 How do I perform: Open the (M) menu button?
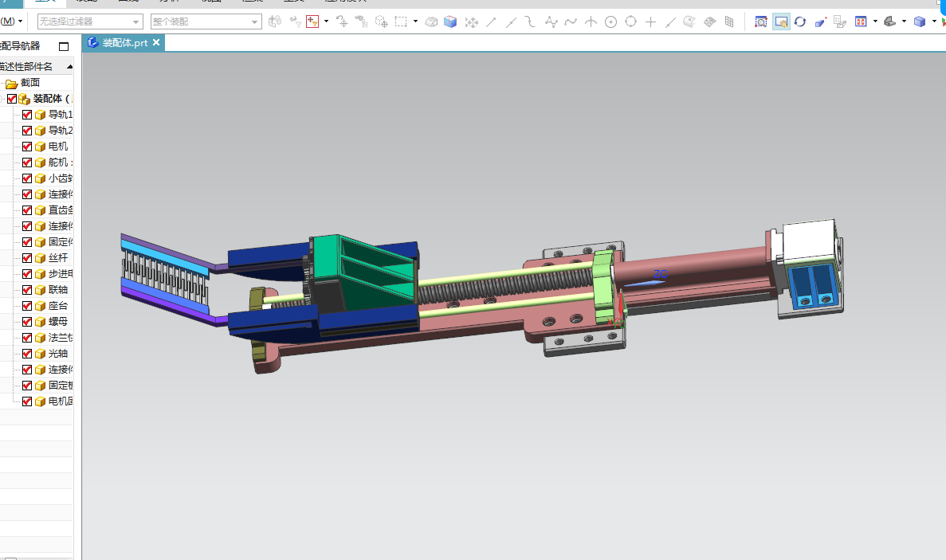pos(11,21)
